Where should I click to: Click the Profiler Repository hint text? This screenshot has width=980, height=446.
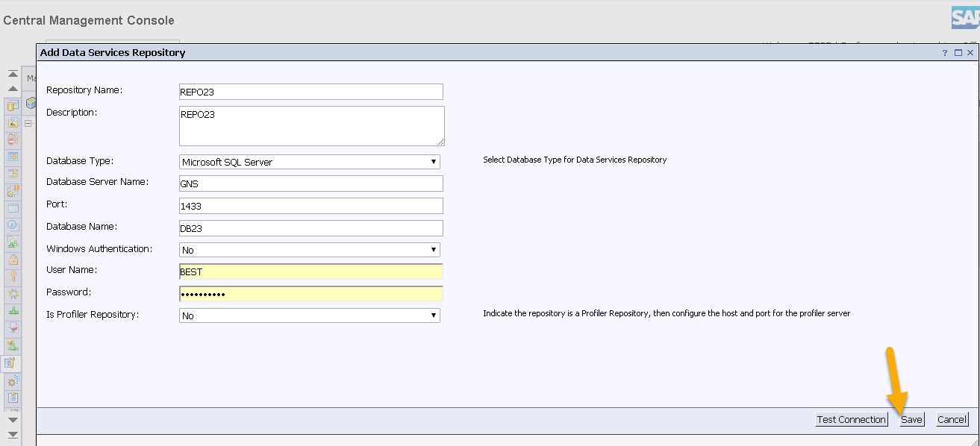pos(667,313)
